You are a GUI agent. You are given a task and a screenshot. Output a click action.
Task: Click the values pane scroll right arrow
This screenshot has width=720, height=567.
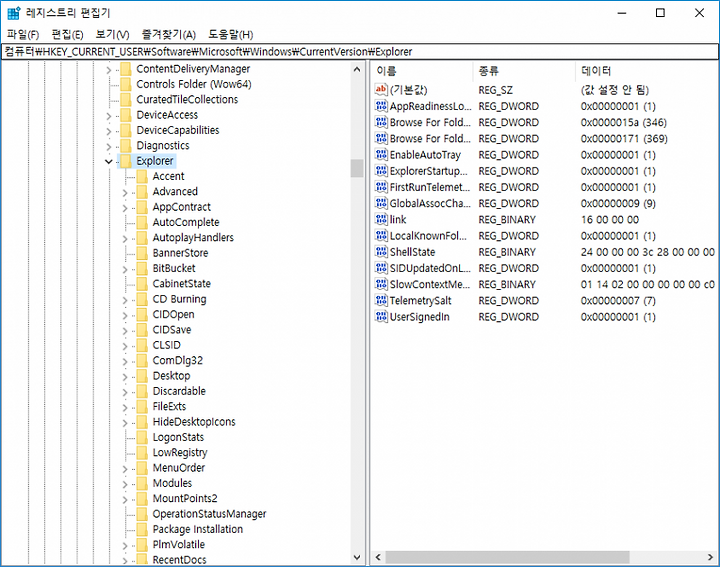710,557
